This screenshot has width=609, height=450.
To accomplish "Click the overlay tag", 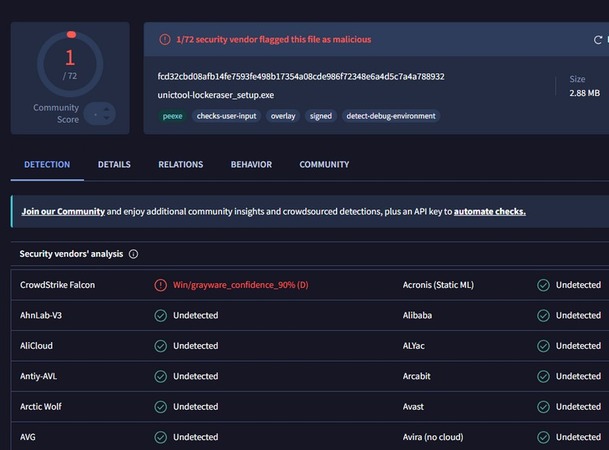I will pyautogui.click(x=283, y=116).
